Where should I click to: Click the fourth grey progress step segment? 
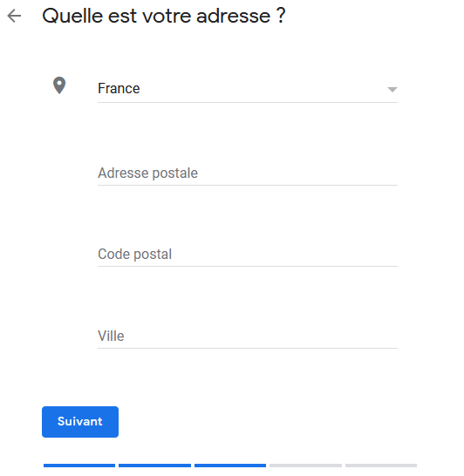click(305, 466)
